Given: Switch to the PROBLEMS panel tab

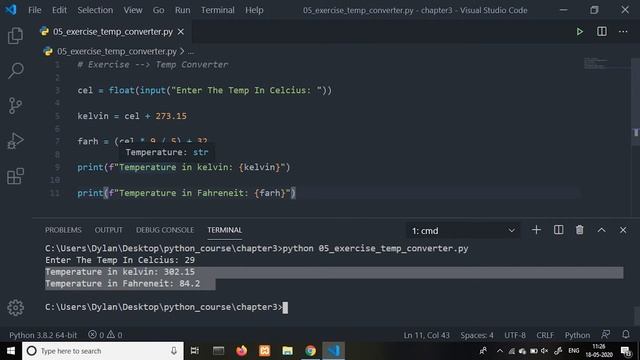Looking at the screenshot, I should click(63, 230).
